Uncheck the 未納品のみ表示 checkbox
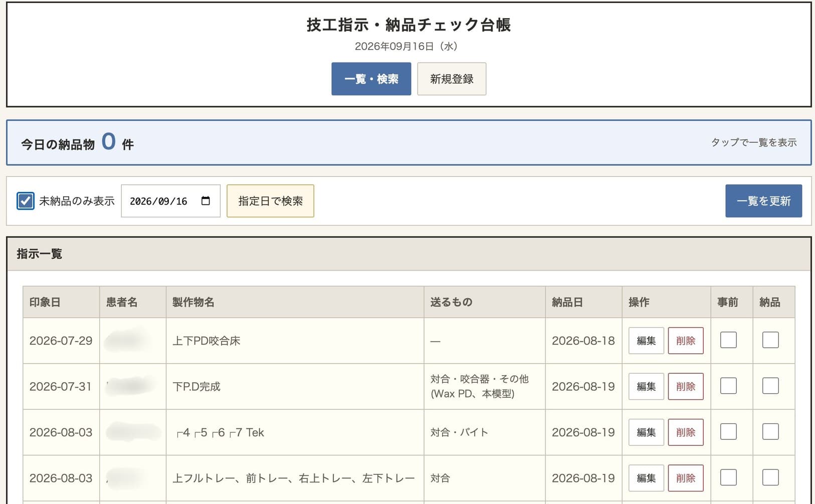This screenshot has width=815, height=504. (26, 201)
